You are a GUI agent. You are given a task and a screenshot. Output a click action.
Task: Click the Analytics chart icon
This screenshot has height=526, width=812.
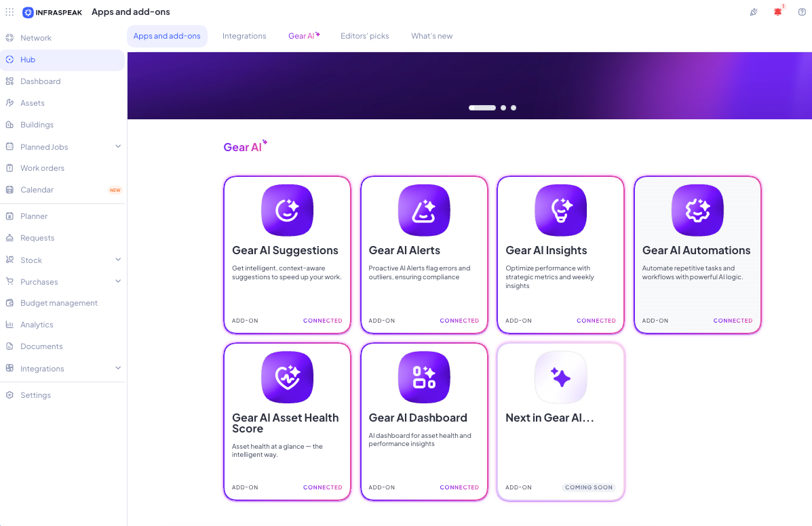coord(9,325)
